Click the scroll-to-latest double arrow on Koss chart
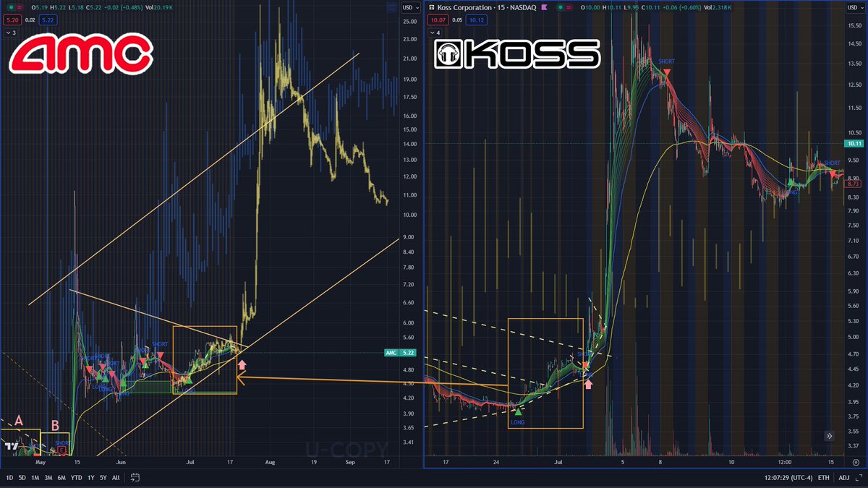Image resolution: width=868 pixels, height=488 pixels. click(830, 436)
